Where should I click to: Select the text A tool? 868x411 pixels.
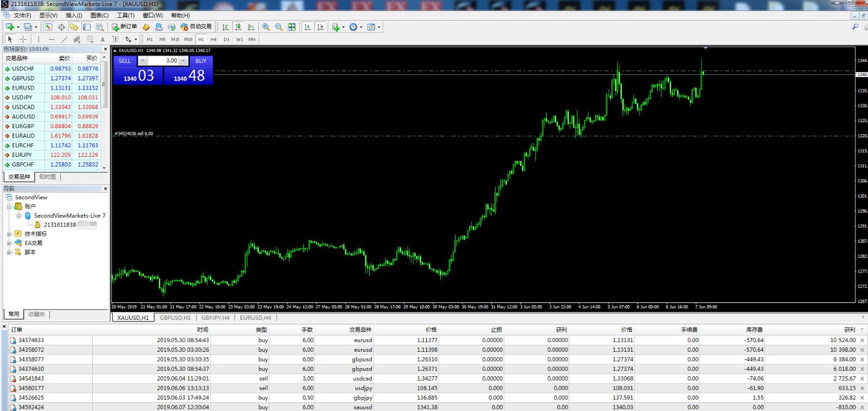click(x=103, y=39)
